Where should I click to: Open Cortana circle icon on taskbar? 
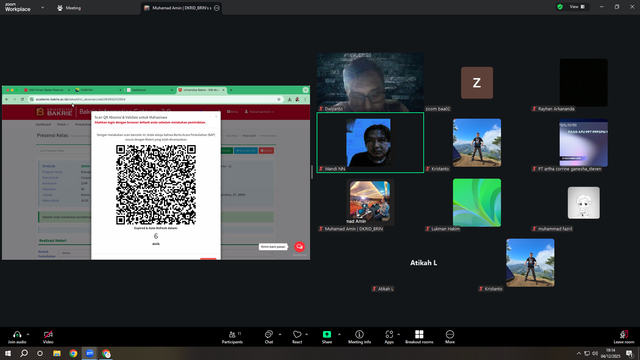coord(40,353)
